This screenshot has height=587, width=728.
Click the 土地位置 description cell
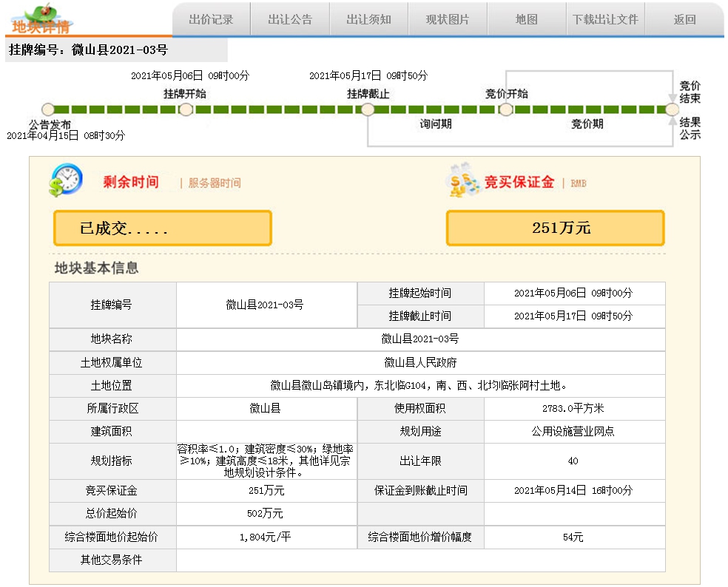tap(421, 386)
